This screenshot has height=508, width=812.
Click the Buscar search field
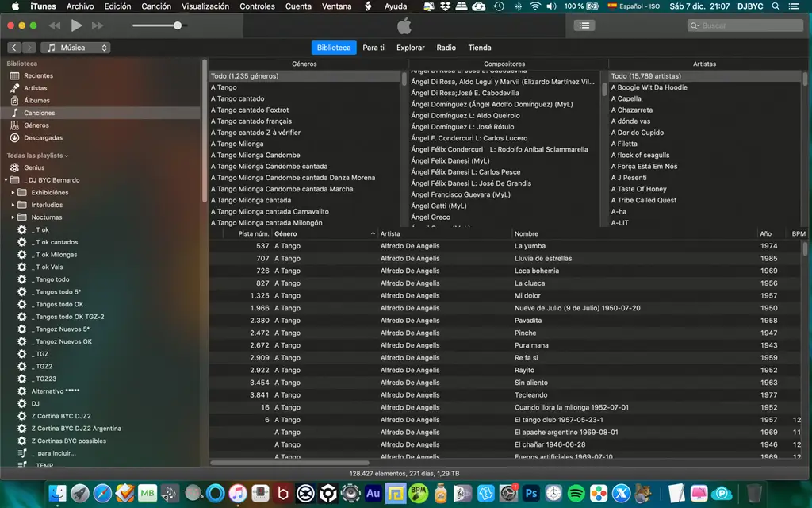[x=745, y=25]
